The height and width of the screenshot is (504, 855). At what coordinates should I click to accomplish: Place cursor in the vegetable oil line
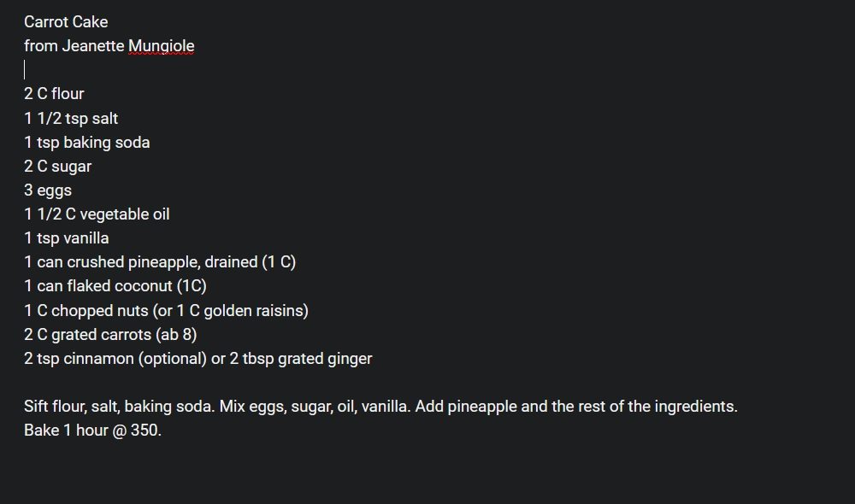97,214
